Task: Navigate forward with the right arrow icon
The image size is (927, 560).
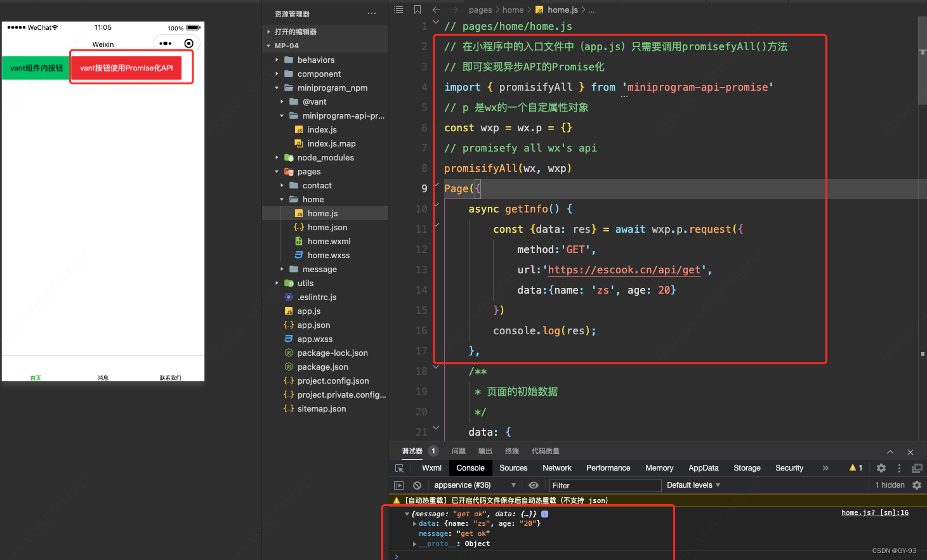Action: point(454,10)
